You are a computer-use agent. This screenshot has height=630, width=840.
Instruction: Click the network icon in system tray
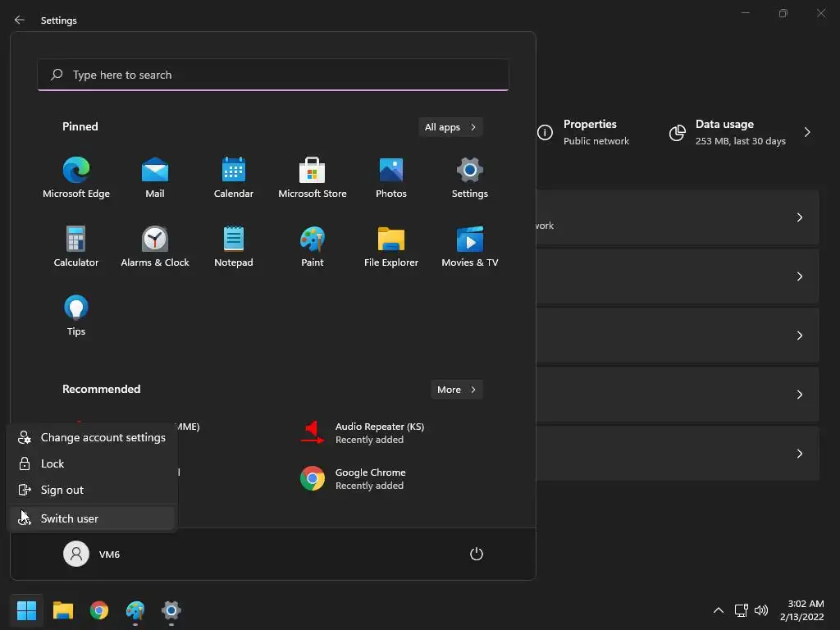tap(741, 610)
